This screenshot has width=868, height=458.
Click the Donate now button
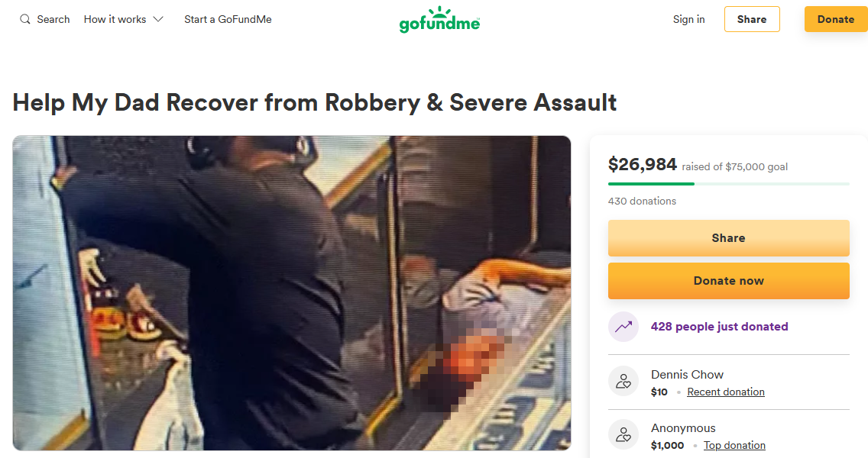pyautogui.click(x=728, y=281)
